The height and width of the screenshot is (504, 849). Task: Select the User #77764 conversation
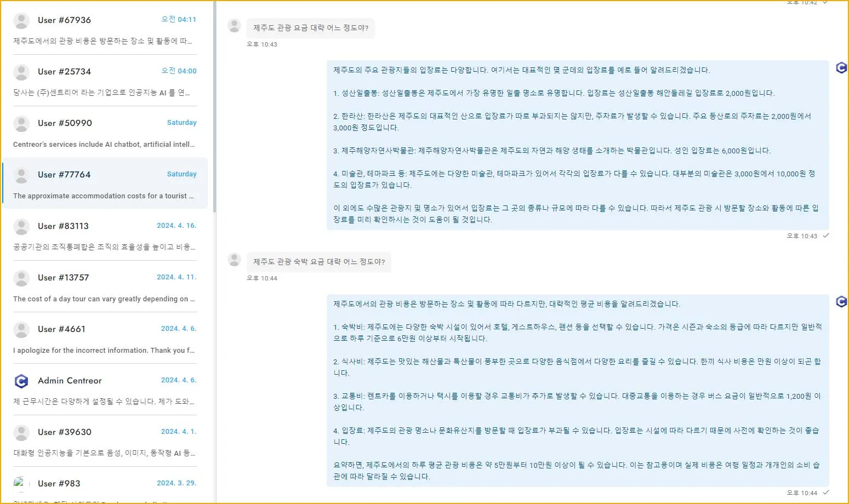pyautogui.click(x=105, y=184)
